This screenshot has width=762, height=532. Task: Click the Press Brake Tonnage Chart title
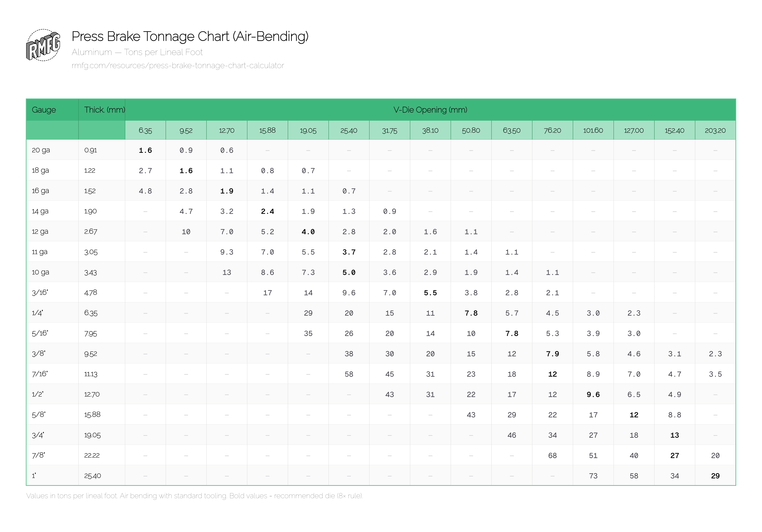point(190,37)
